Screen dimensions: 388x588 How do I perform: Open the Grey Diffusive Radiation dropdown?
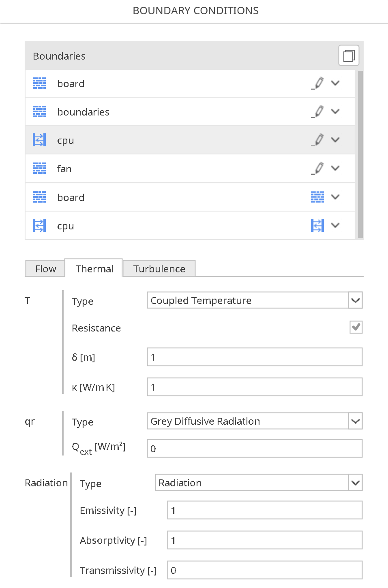(355, 421)
